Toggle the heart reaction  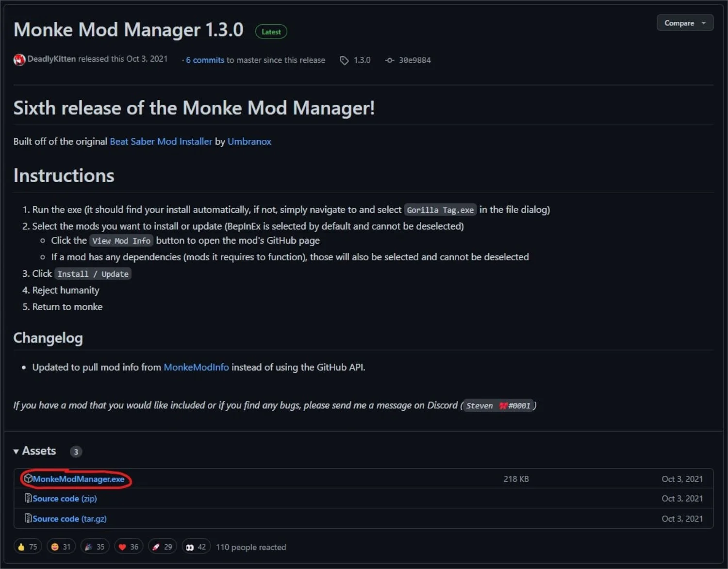(x=128, y=546)
